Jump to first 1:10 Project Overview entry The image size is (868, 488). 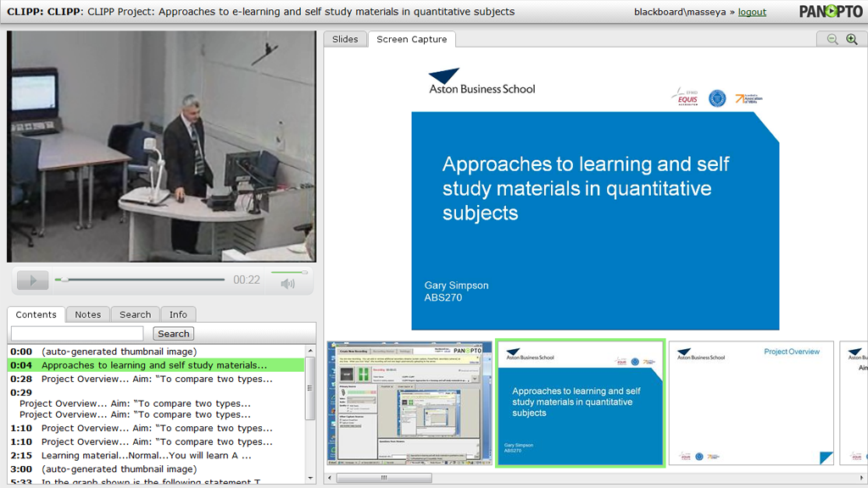pyautogui.click(x=156, y=428)
